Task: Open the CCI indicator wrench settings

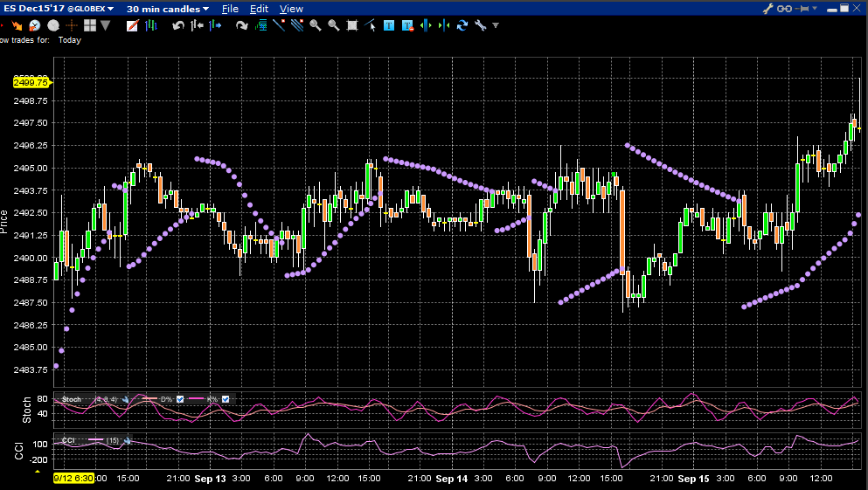Action: tap(128, 441)
